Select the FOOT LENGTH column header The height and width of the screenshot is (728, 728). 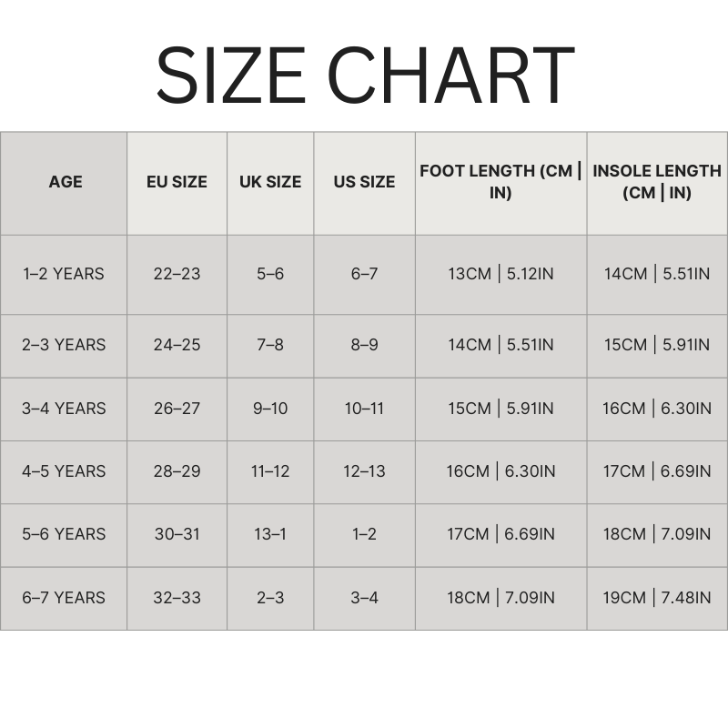[500, 182]
